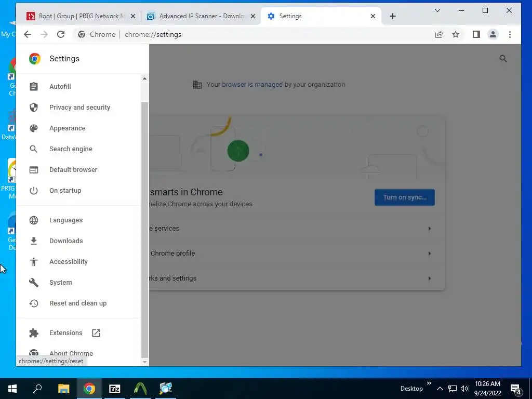Expand bookmarks and settings row arrow
This screenshot has height=399, width=532.
[x=430, y=278]
